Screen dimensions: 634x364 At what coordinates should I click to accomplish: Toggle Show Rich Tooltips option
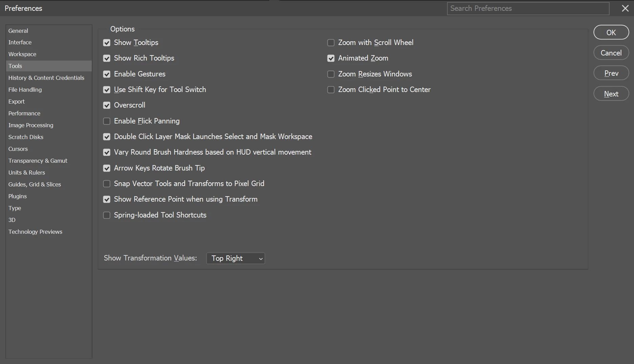tap(107, 58)
